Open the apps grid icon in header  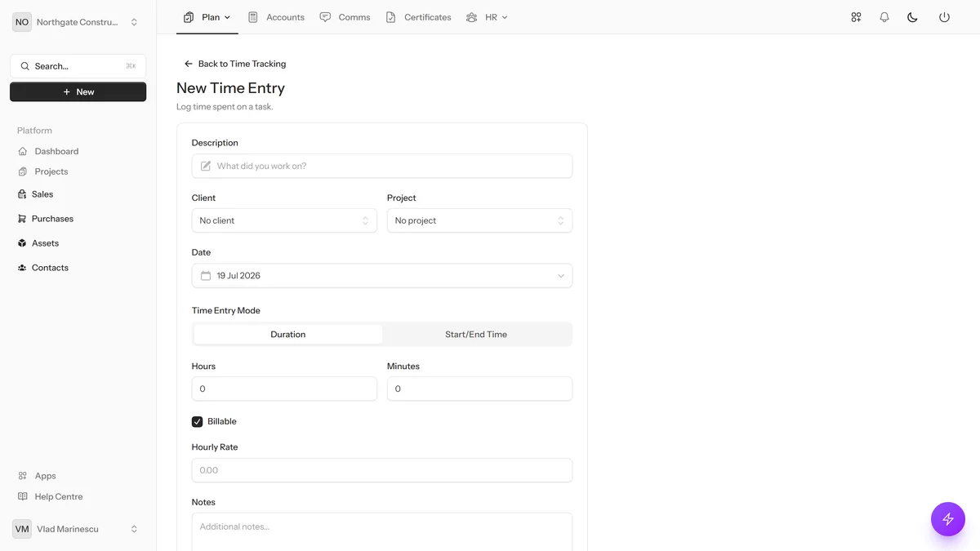click(x=856, y=17)
